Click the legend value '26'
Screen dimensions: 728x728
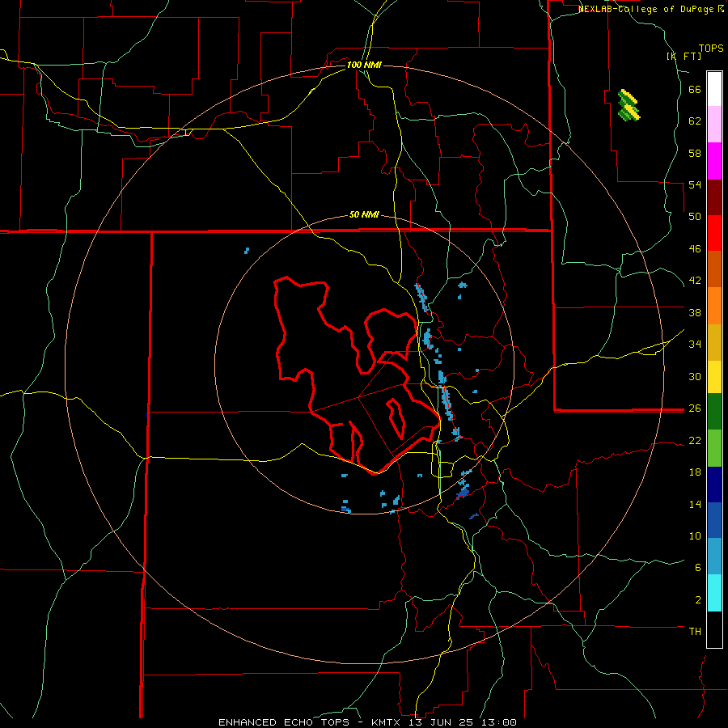[x=695, y=408]
